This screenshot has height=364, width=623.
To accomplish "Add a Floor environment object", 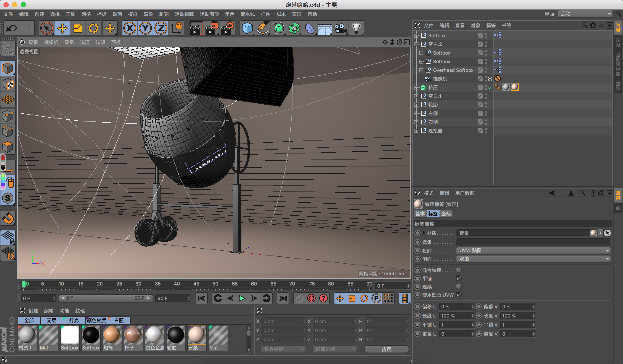I will [325, 28].
